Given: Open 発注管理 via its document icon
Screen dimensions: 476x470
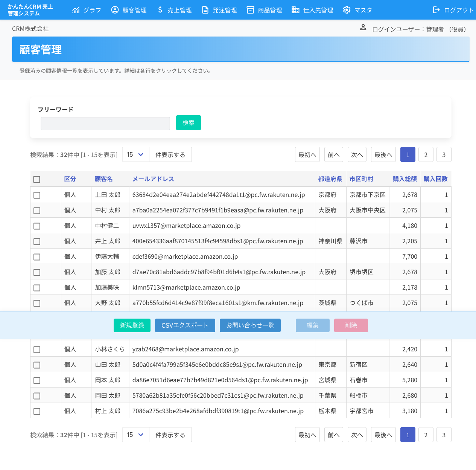Looking at the screenshot, I should [205, 10].
